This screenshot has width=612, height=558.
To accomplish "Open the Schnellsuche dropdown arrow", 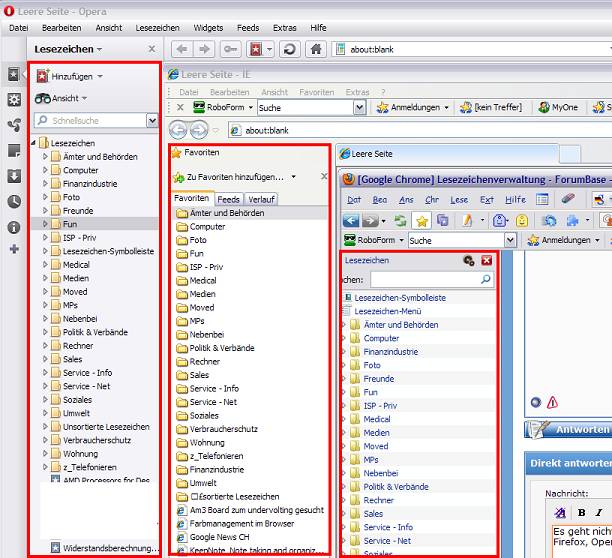I will pos(152,121).
